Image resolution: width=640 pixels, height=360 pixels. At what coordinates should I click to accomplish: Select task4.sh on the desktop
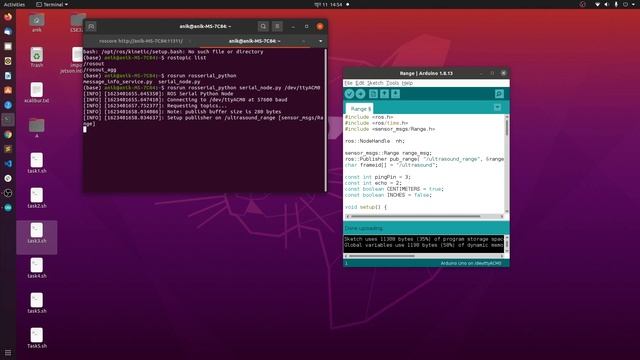coord(37,268)
